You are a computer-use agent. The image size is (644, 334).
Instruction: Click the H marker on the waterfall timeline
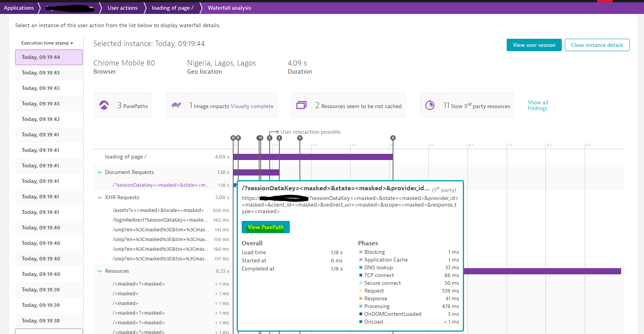coord(260,138)
